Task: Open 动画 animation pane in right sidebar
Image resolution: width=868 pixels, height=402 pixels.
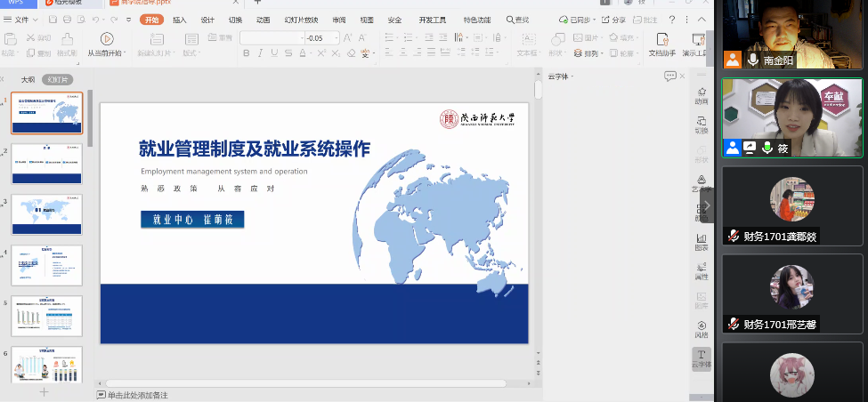Action: point(702,94)
